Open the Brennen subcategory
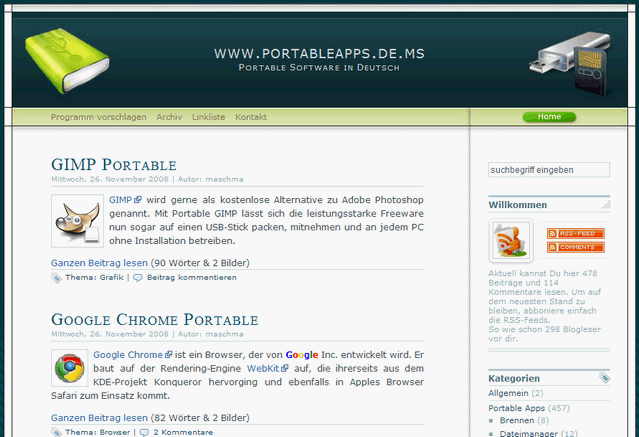 [x=517, y=420]
